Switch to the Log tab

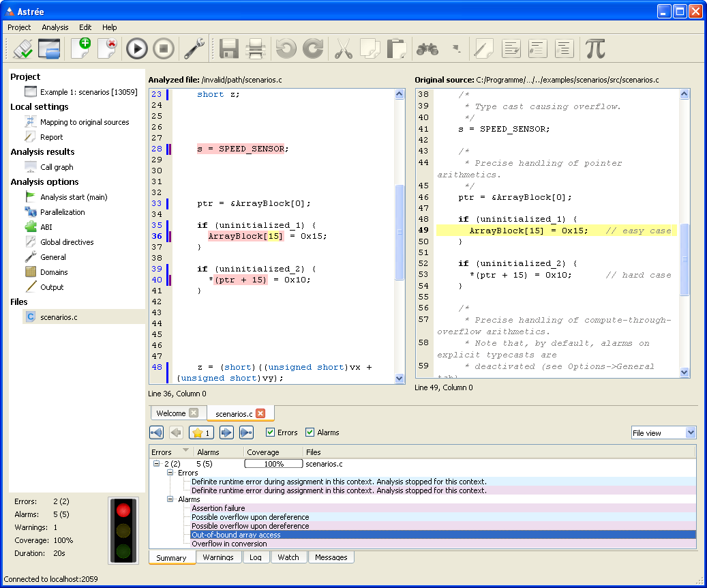[x=256, y=557]
